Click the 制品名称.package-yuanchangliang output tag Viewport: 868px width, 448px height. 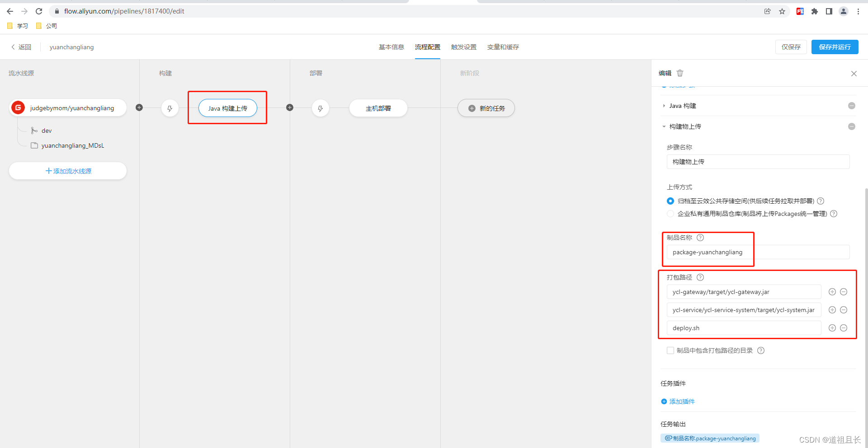click(x=710, y=438)
